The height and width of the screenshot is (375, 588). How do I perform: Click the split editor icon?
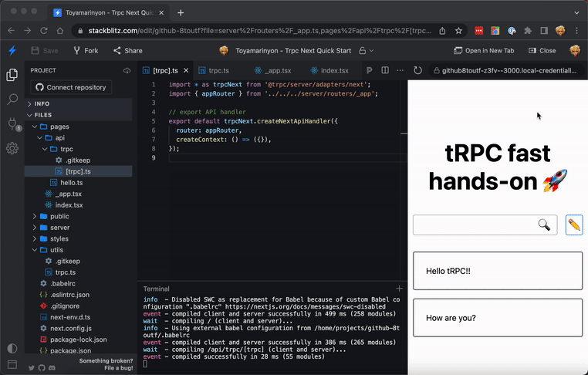click(385, 70)
